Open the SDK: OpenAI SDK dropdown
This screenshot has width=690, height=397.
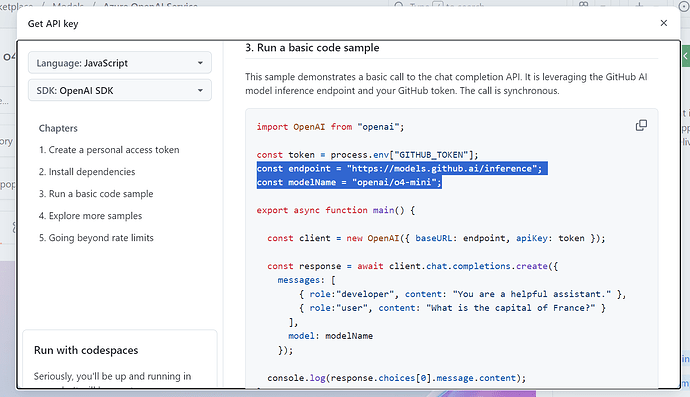(120, 90)
